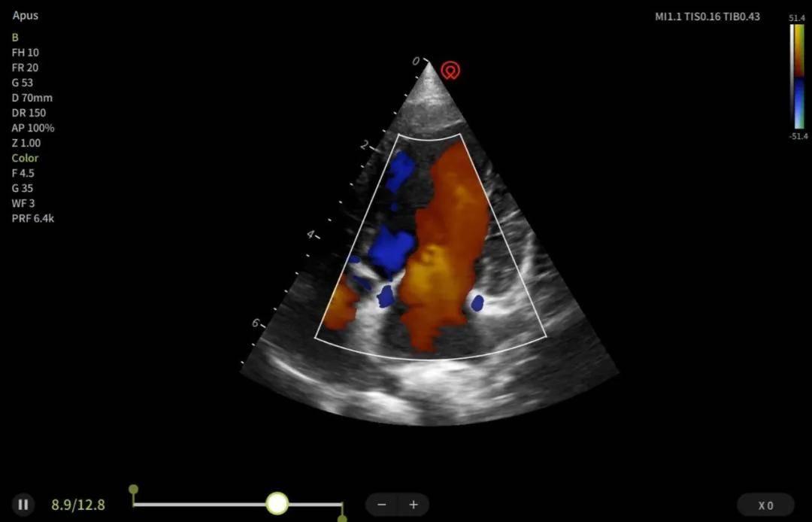
Task: Click the G 53 gain parameter
Action: tap(23, 82)
